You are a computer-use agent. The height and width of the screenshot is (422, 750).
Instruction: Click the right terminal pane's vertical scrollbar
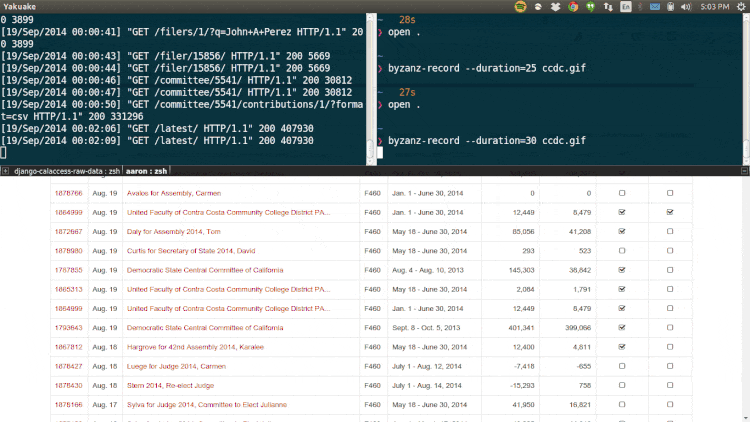tap(746, 89)
